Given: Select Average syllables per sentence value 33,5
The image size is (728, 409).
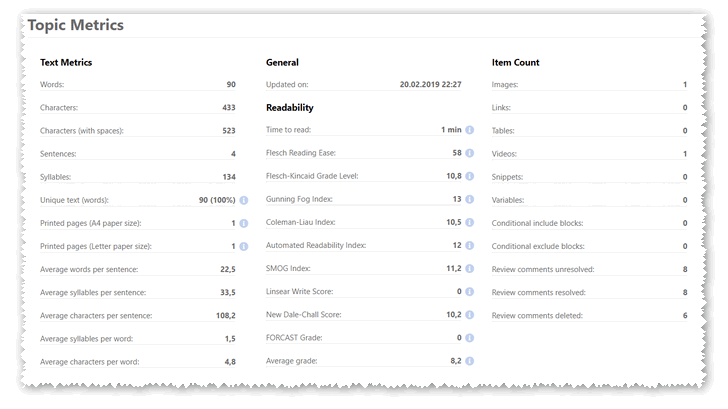Looking at the screenshot, I should 228,292.
